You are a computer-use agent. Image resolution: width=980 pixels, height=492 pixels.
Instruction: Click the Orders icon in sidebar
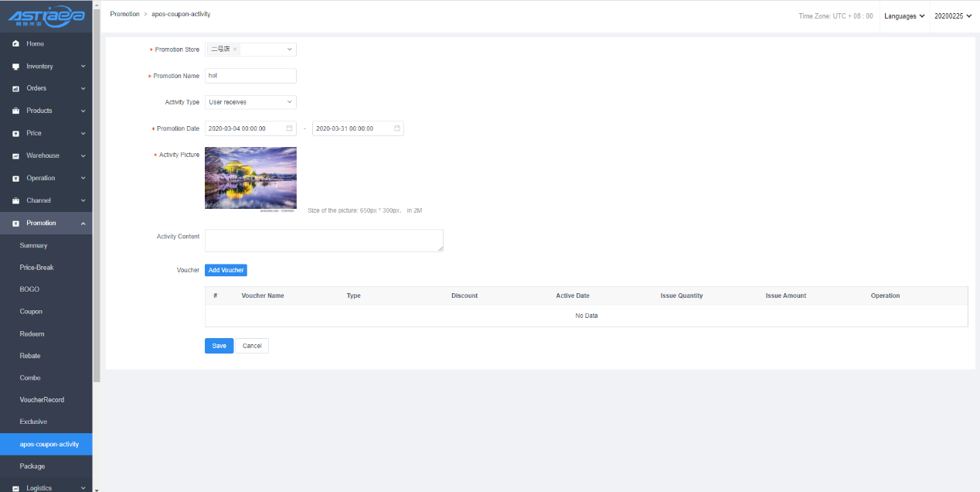15,89
